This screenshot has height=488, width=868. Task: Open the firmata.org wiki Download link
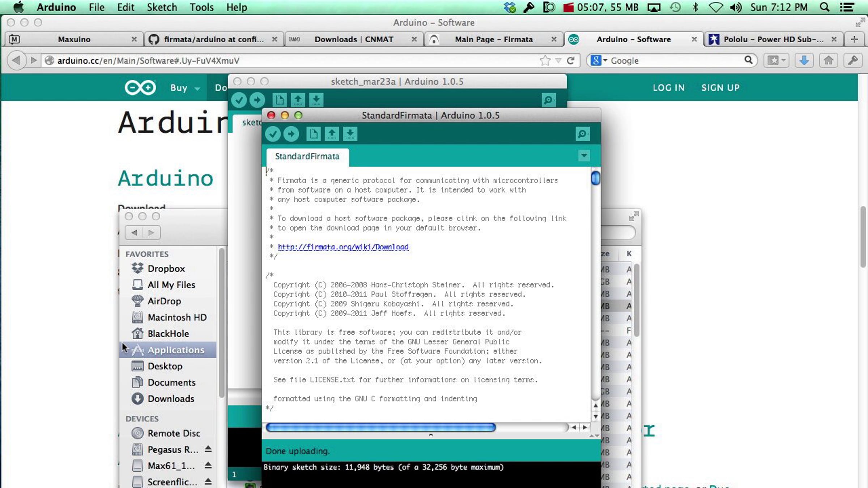[343, 247]
